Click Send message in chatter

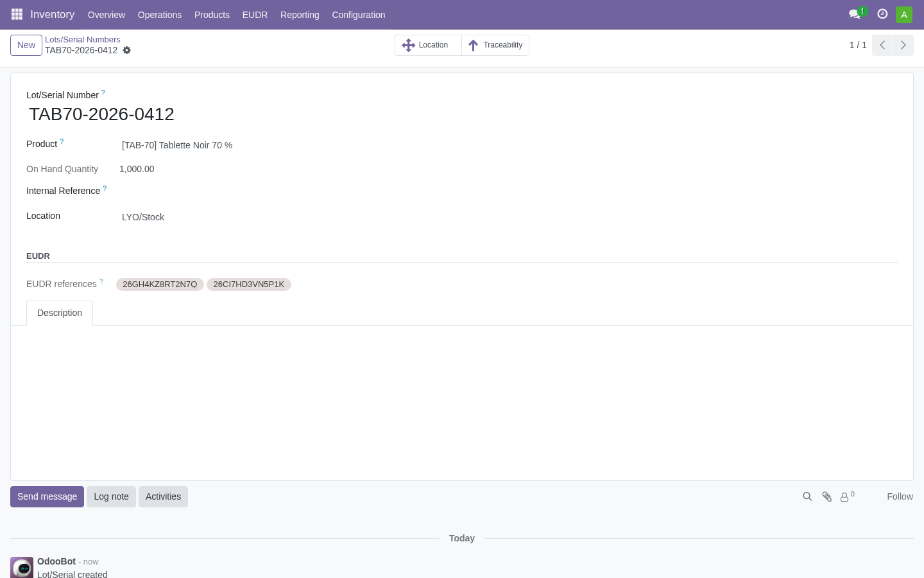47,496
